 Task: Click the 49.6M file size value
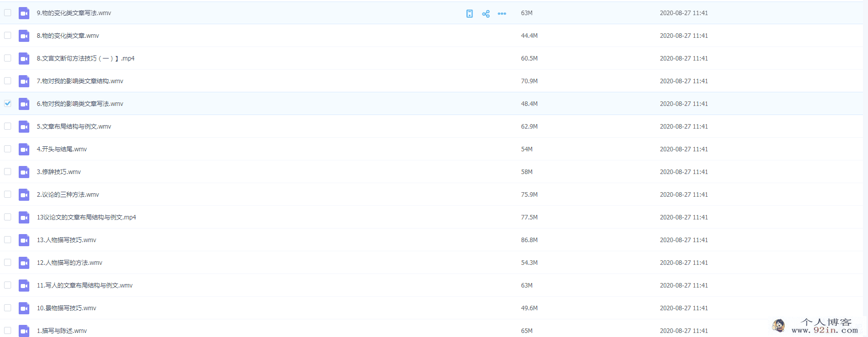pyautogui.click(x=529, y=308)
